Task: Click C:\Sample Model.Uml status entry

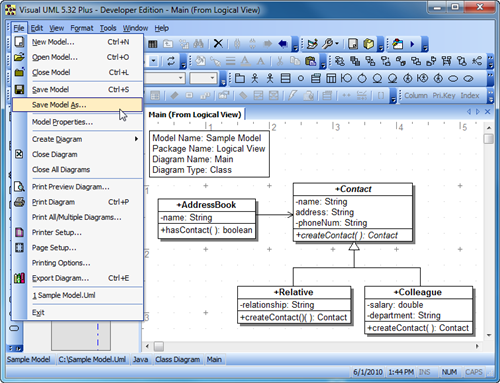Action: [x=92, y=360]
